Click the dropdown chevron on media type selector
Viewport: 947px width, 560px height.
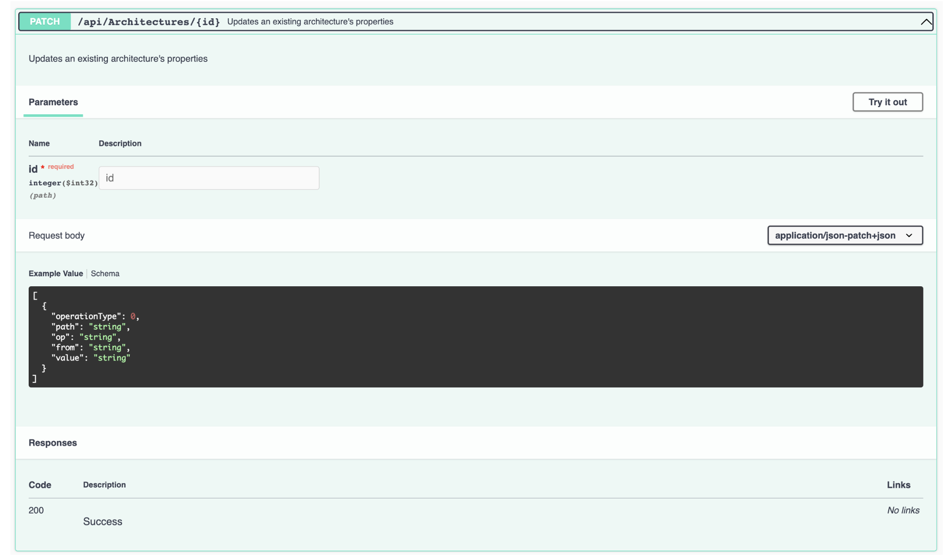click(x=910, y=235)
